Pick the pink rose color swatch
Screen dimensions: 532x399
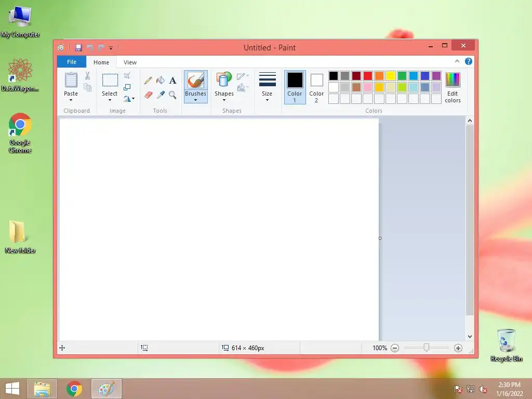tap(368, 87)
